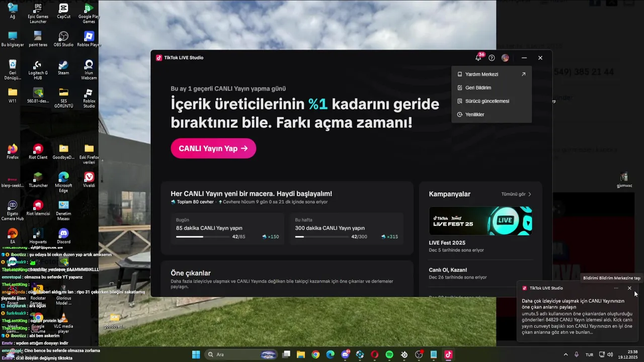Select Logitech G HUB desktop icon

click(x=38, y=70)
